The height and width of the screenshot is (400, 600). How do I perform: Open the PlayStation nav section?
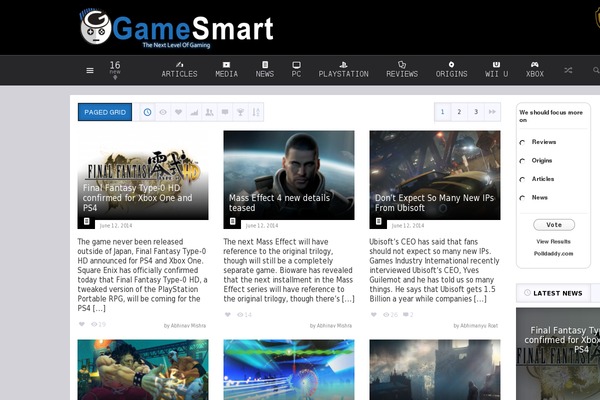click(343, 70)
